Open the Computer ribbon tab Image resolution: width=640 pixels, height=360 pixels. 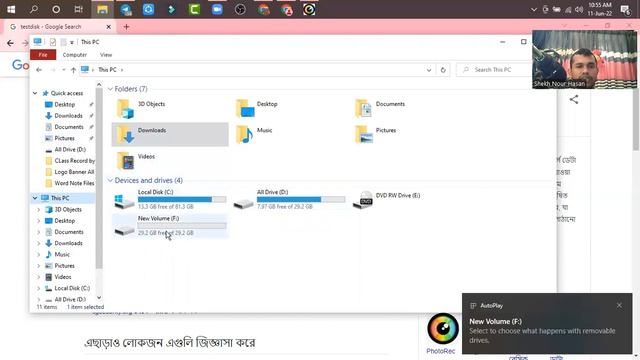pyautogui.click(x=75, y=55)
